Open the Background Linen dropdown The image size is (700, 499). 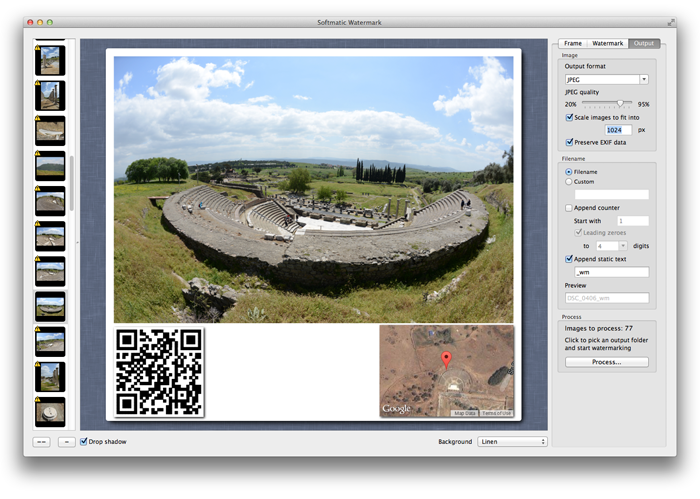pos(512,441)
